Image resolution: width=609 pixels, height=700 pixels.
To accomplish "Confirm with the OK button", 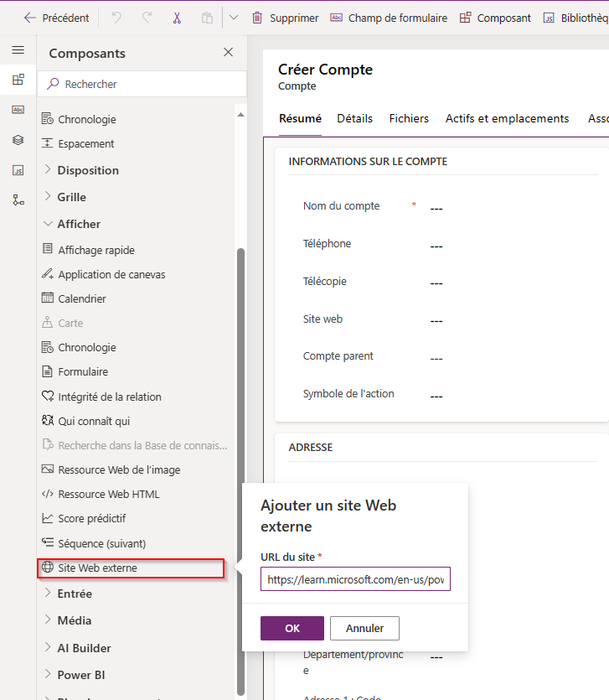I will click(292, 628).
